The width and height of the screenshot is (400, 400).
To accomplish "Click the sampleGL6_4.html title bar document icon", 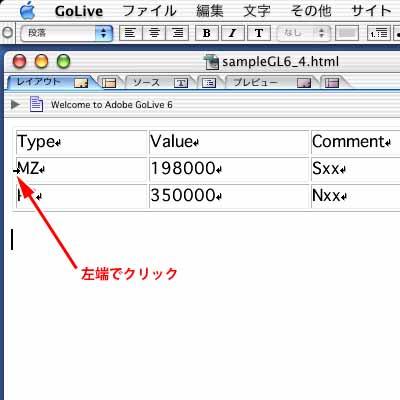I will tap(211, 62).
